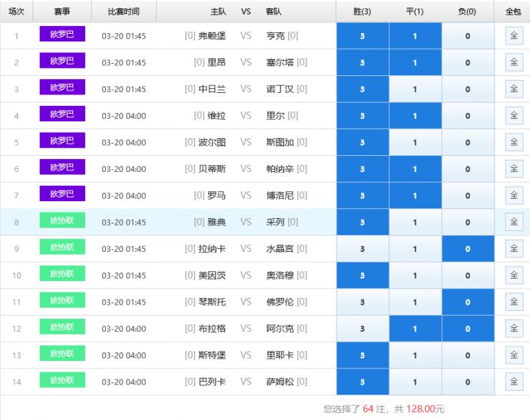This screenshot has width=530, height=420.
Task: Select win (3) for 布拉格 vs 阿尔克
Action: (363, 329)
